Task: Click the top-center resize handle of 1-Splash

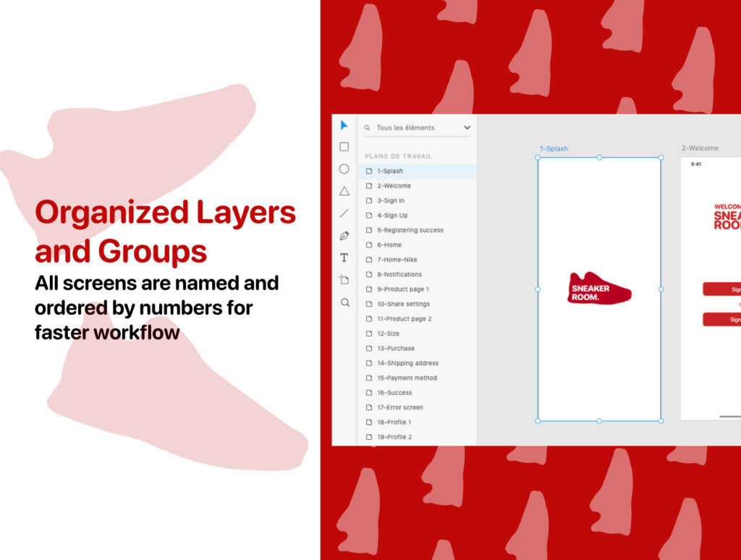Action: click(x=599, y=158)
